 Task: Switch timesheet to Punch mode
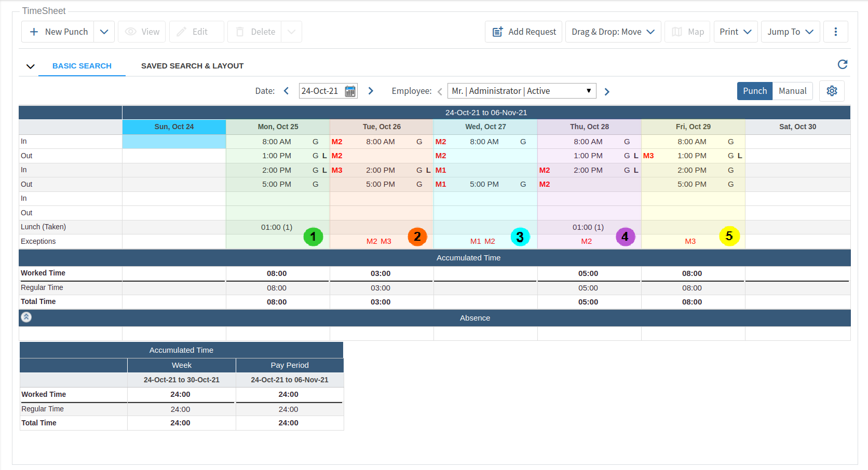pyautogui.click(x=754, y=91)
